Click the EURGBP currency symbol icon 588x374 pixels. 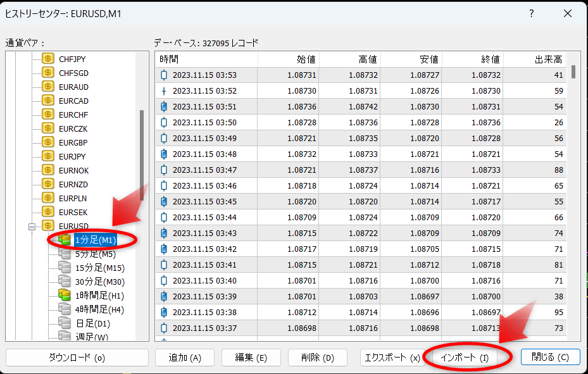coord(47,142)
